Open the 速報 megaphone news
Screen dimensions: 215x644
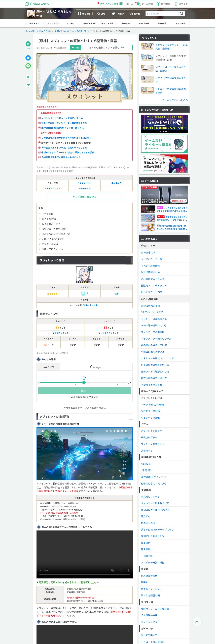click(x=101, y=14)
